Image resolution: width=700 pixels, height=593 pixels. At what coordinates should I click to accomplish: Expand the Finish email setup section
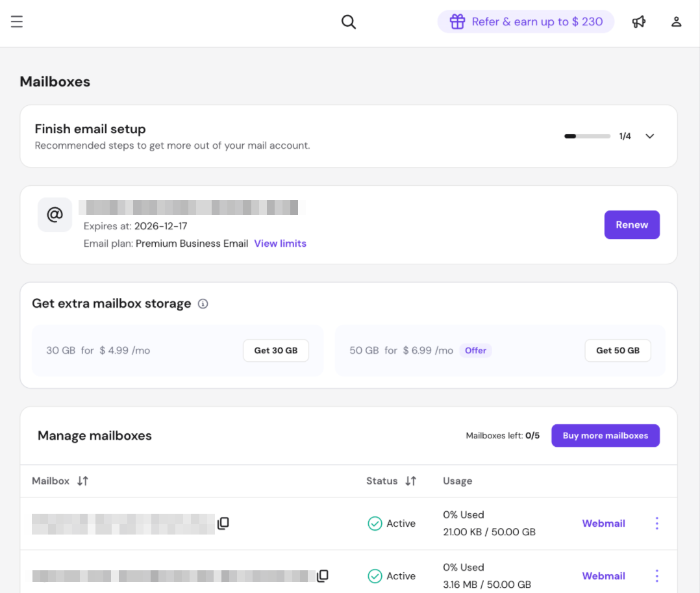649,136
